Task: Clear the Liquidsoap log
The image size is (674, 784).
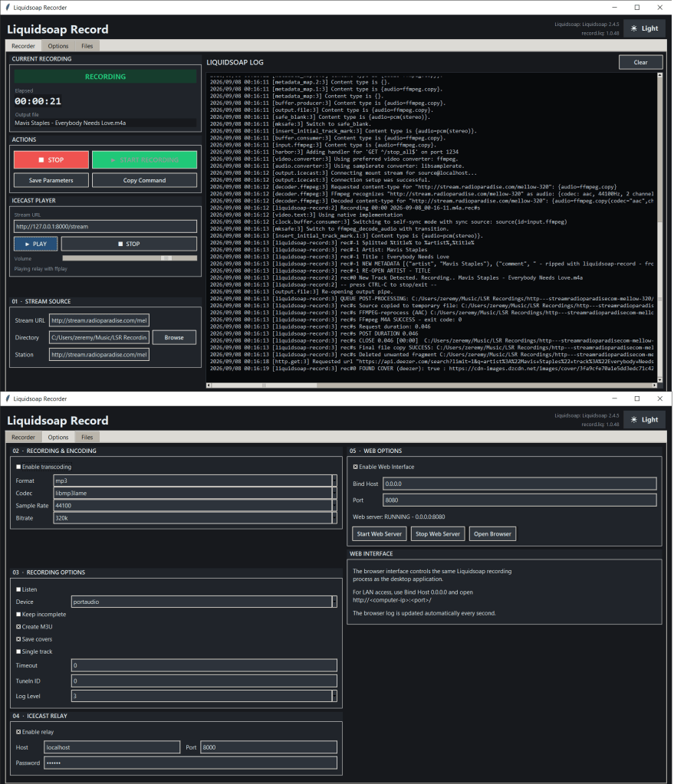Action: point(640,63)
